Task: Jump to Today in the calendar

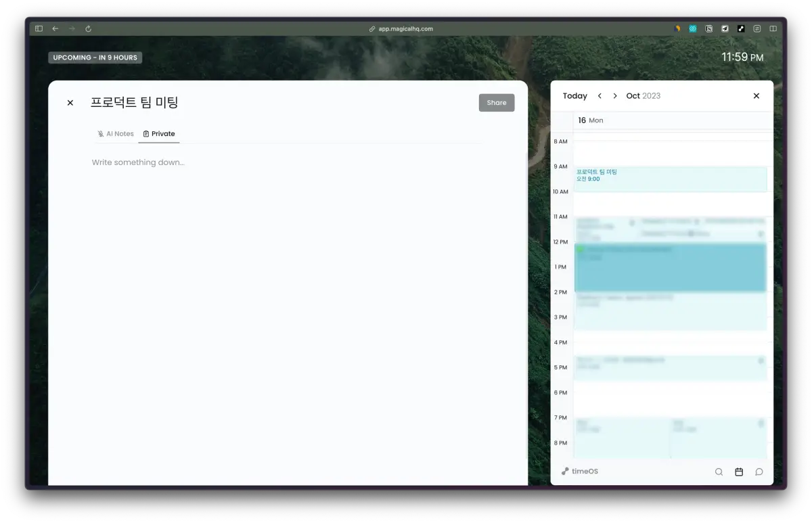Action: (x=575, y=96)
